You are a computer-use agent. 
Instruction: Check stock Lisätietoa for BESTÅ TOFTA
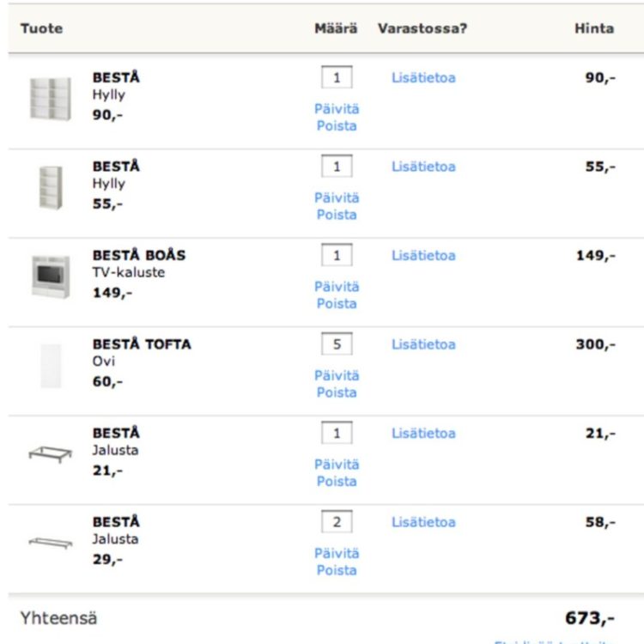click(x=423, y=344)
